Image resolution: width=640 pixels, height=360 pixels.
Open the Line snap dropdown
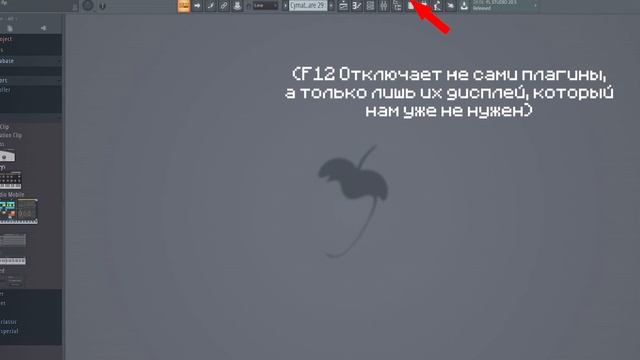[x=265, y=6]
